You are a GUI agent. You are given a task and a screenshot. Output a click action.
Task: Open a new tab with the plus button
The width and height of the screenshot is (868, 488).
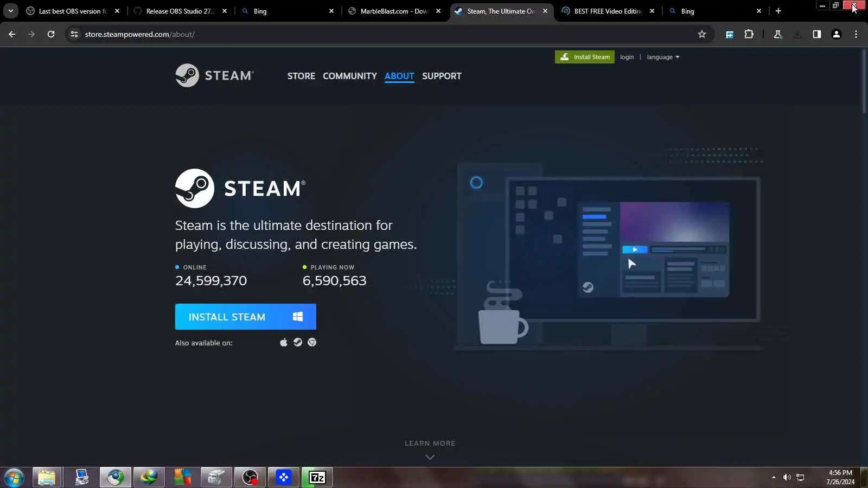tap(778, 11)
